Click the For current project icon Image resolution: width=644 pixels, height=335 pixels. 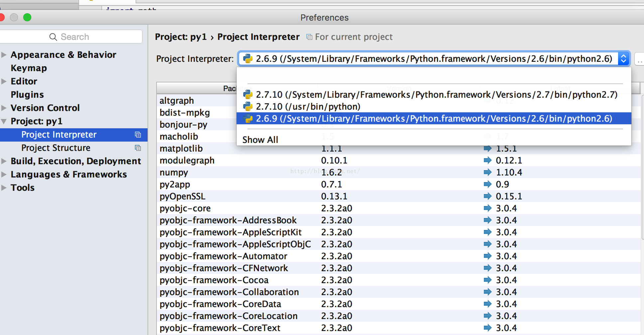point(309,37)
